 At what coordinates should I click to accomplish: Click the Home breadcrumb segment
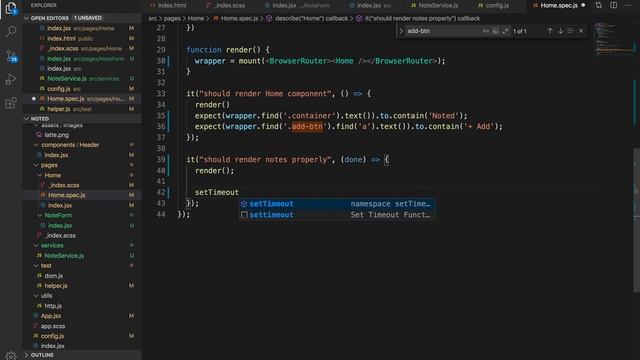coord(196,19)
